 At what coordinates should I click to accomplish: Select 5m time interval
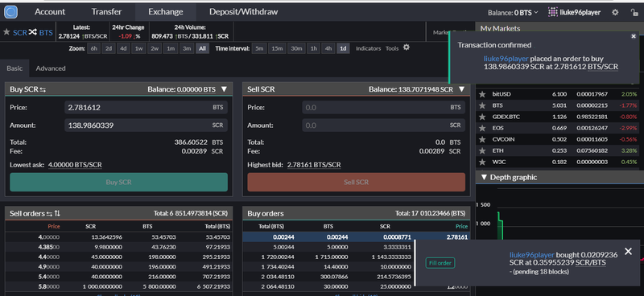(258, 48)
